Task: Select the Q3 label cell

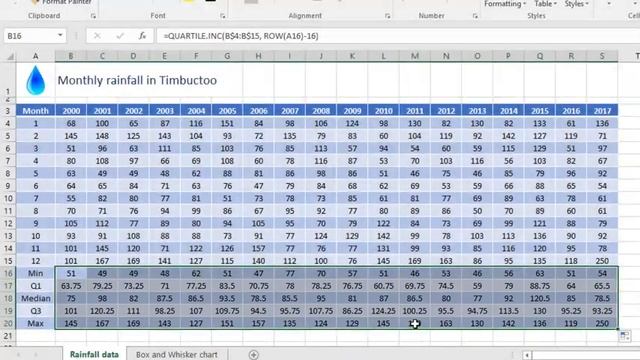Action: tap(36, 311)
